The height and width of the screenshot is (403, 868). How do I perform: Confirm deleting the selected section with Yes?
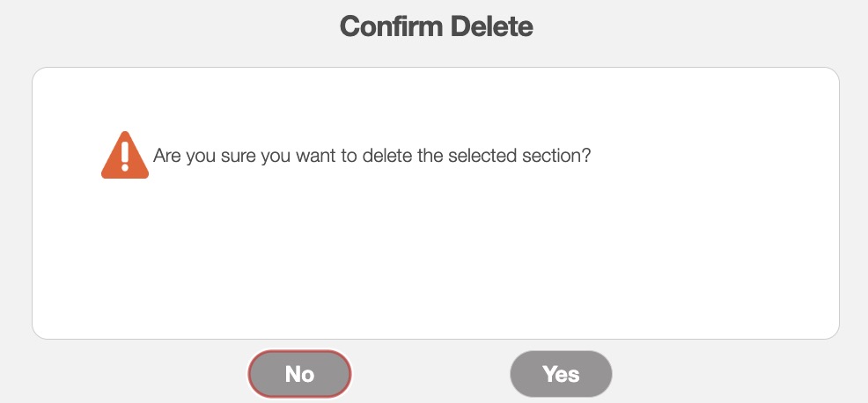pos(561,374)
